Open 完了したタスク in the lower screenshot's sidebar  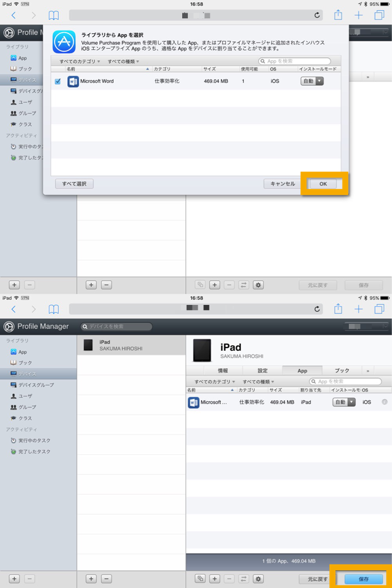(x=39, y=452)
